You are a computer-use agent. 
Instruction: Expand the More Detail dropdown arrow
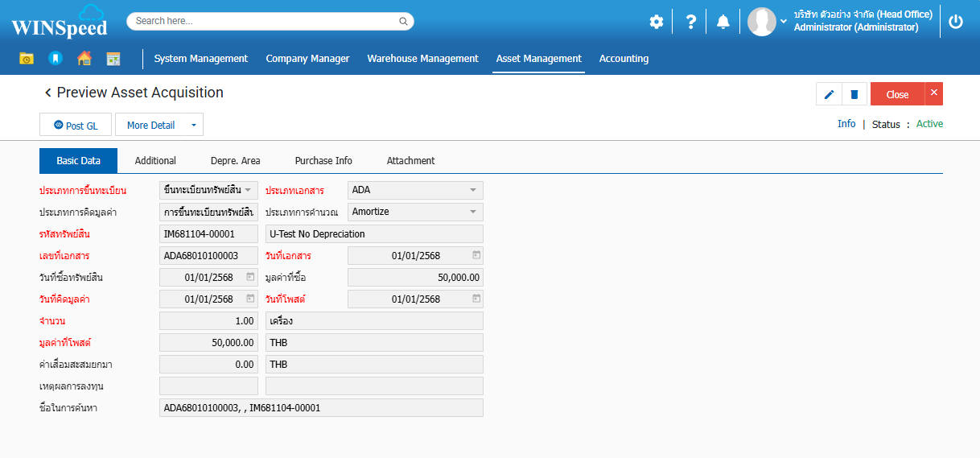193,125
